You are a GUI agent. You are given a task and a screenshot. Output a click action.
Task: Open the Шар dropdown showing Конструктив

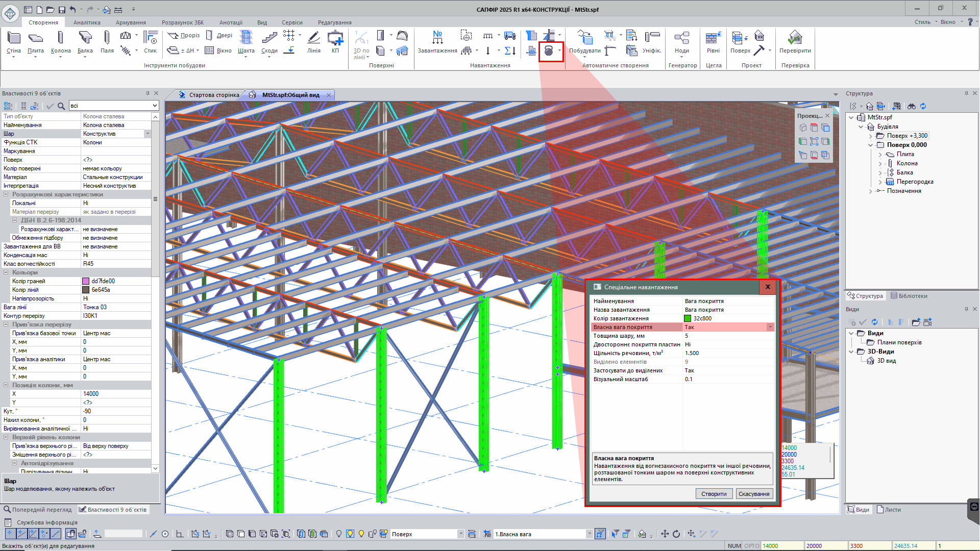click(148, 133)
